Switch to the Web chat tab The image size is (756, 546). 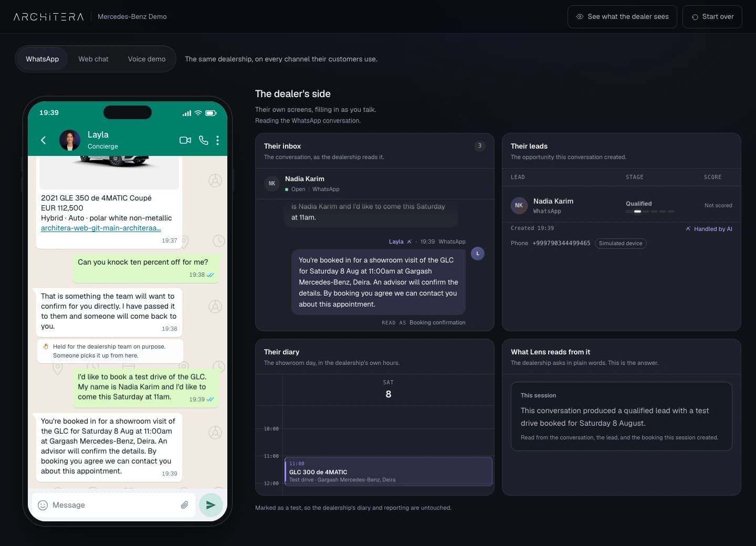click(x=93, y=59)
